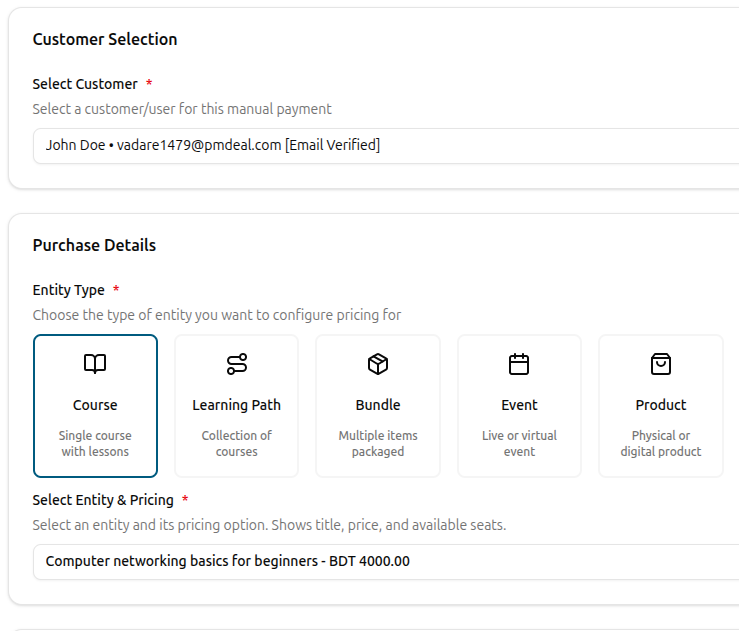Select the Course entity type card
739x631 pixels.
(x=95, y=406)
